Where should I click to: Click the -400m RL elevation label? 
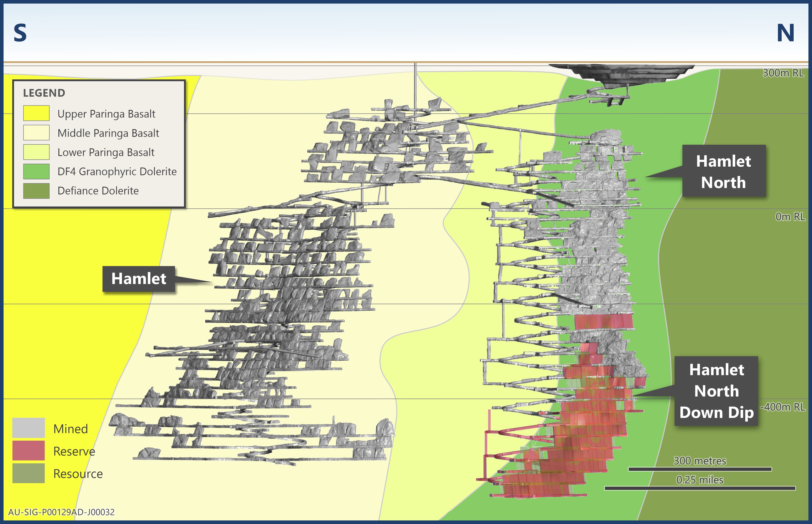(x=783, y=407)
